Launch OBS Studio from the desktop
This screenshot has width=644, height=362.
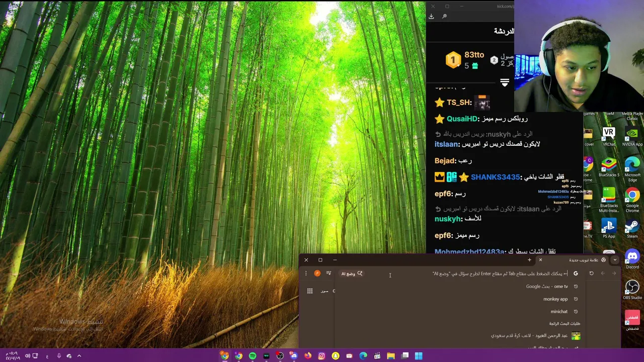tap(632, 290)
